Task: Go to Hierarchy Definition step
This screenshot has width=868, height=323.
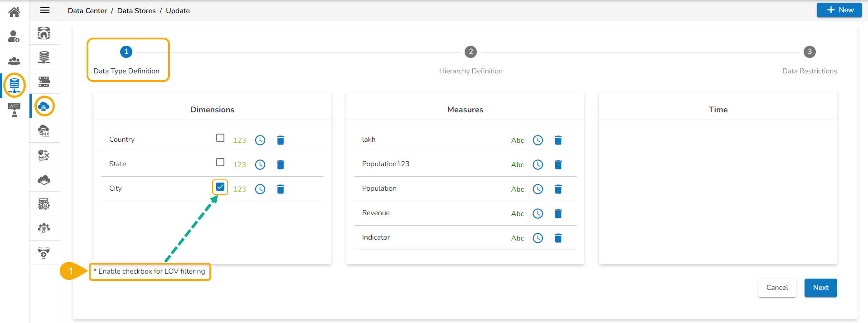Action: [470, 52]
